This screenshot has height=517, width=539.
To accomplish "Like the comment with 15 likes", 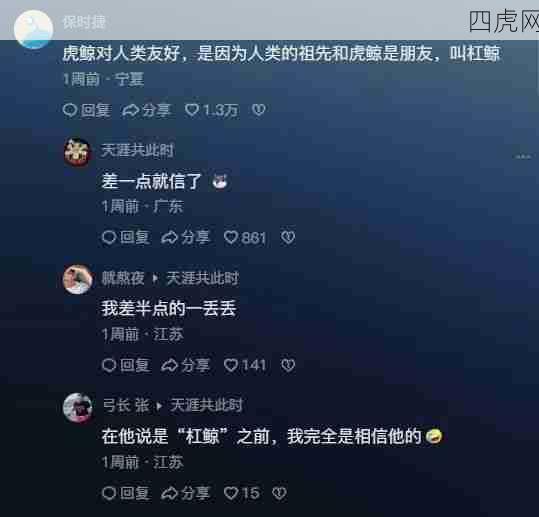I will click(242, 493).
